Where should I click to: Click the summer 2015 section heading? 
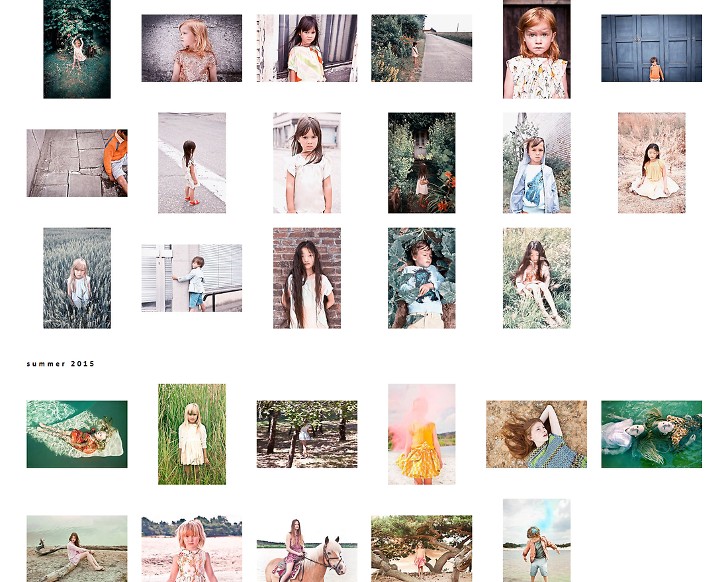(x=61, y=364)
